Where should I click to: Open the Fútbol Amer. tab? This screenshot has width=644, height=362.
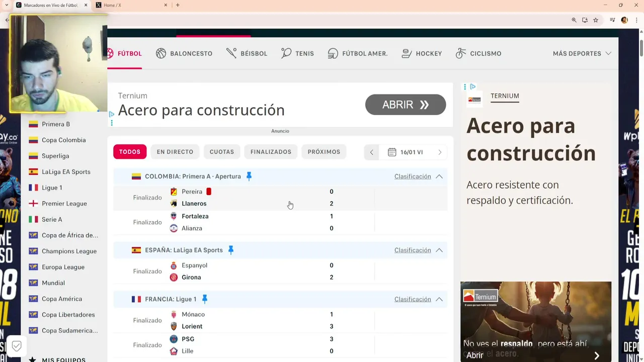pyautogui.click(x=358, y=53)
